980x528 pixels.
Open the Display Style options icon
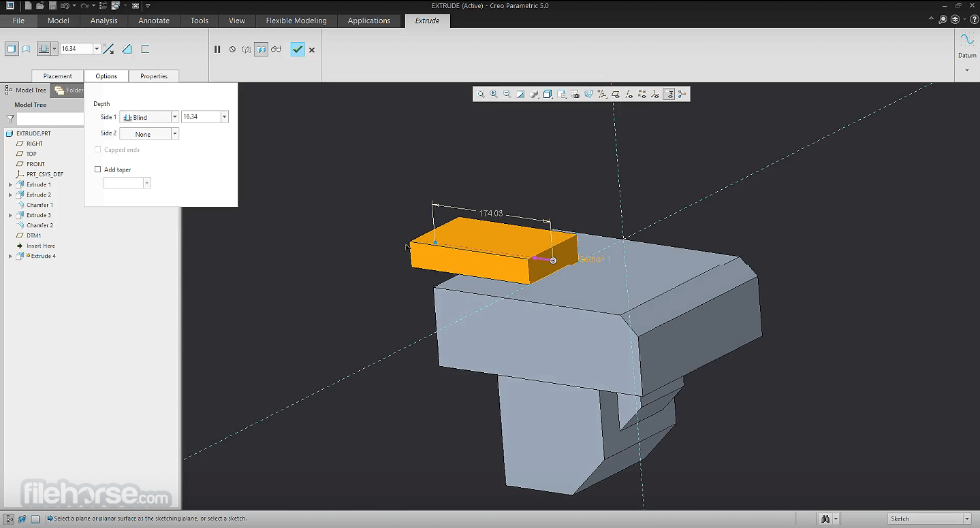(548, 94)
